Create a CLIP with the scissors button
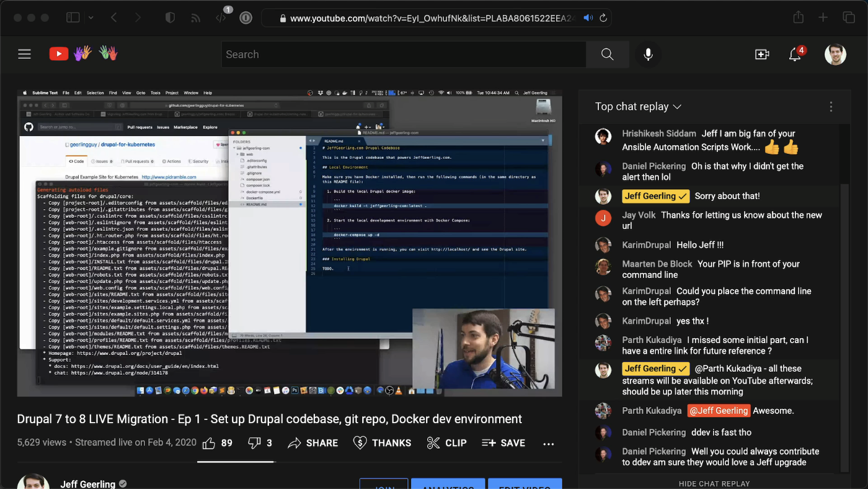This screenshot has width=868, height=489. 446,443
